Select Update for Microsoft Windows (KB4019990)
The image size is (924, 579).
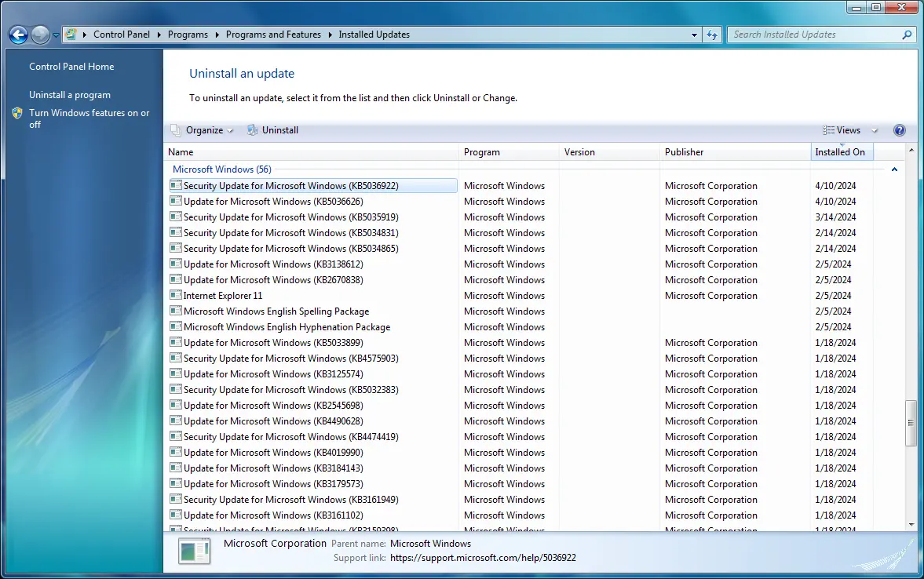[x=273, y=453]
